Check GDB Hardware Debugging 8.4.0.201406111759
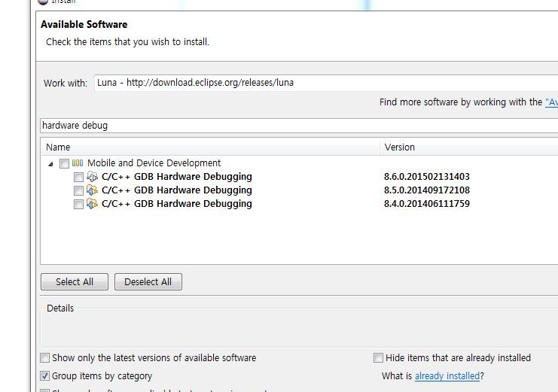Screen dimensions: 558x392 point(78,204)
